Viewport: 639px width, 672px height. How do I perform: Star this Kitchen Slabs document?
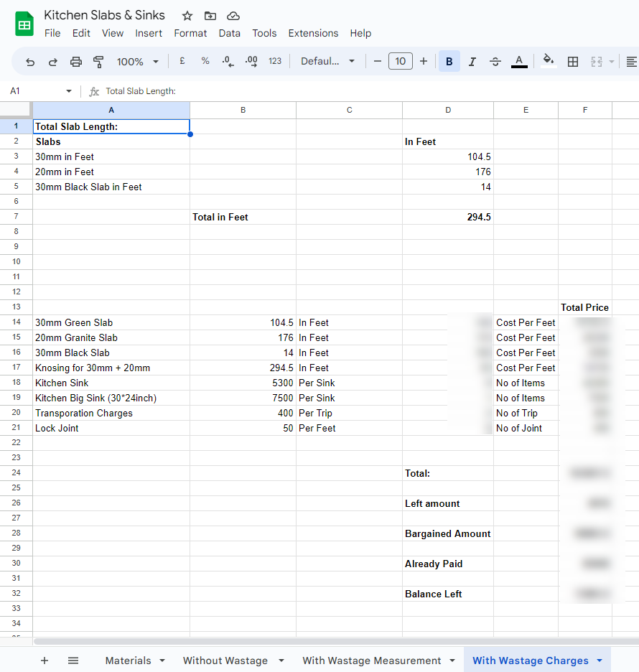pyautogui.click(x=187, y=16)
